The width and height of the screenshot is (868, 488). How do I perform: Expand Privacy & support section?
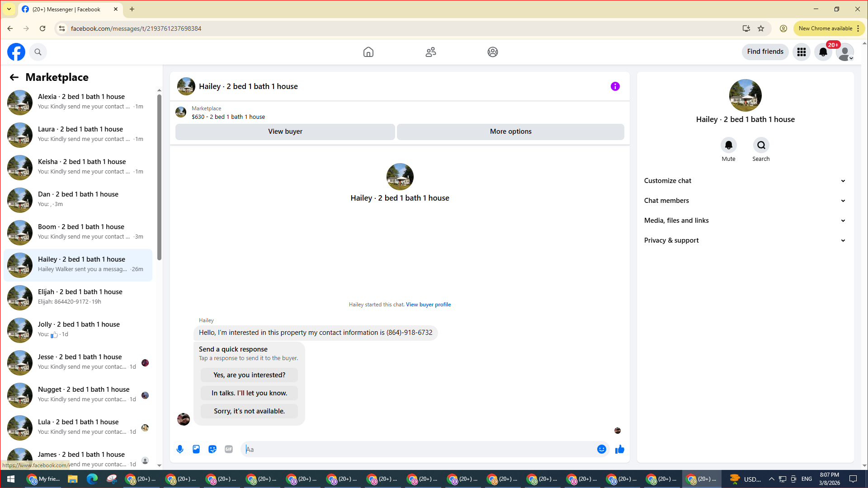745,240
